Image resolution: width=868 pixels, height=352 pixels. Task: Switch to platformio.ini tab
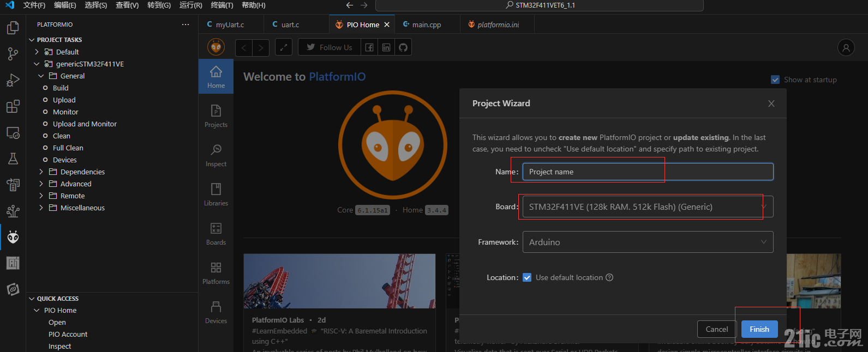click(x=498, y=25)
